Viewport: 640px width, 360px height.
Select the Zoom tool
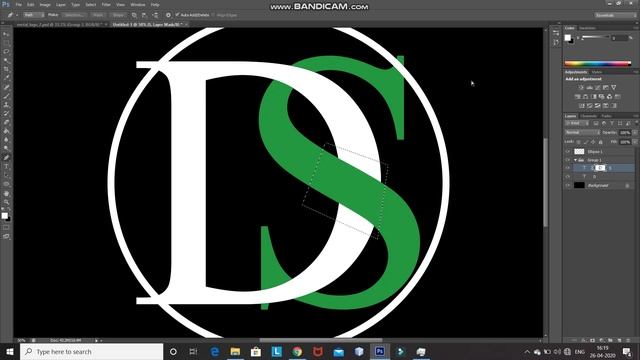click(6, 202)
